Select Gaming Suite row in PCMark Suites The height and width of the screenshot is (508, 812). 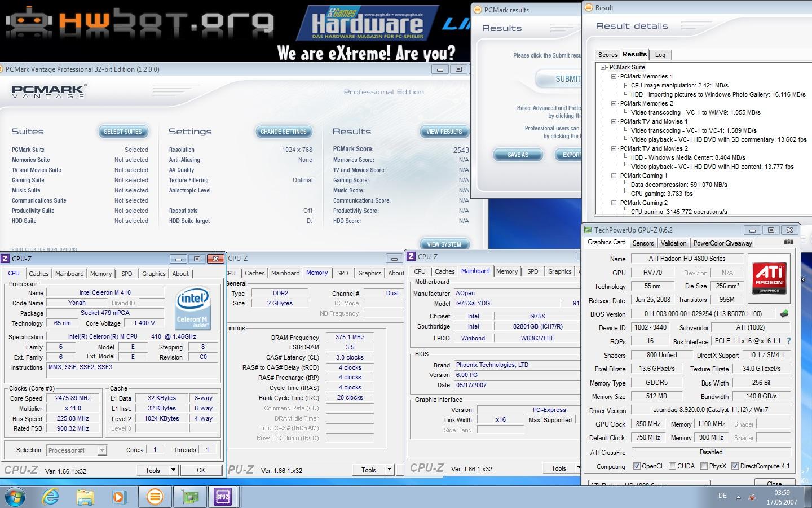tap(80, 180)
